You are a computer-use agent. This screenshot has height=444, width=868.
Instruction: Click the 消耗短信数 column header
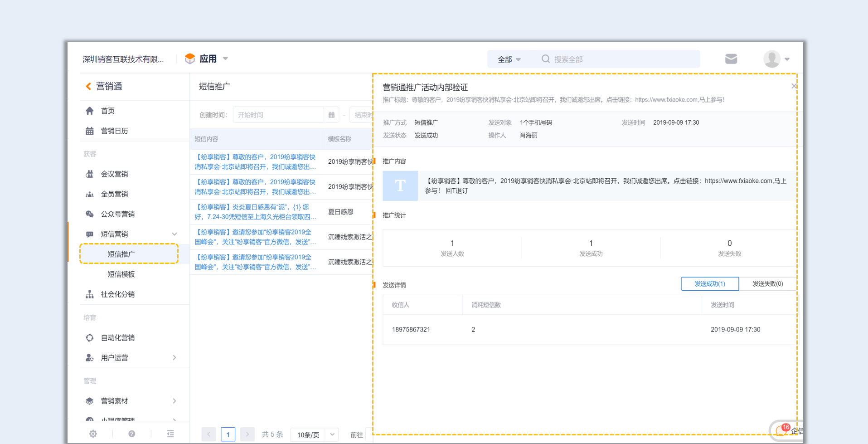tap(486, 305)
